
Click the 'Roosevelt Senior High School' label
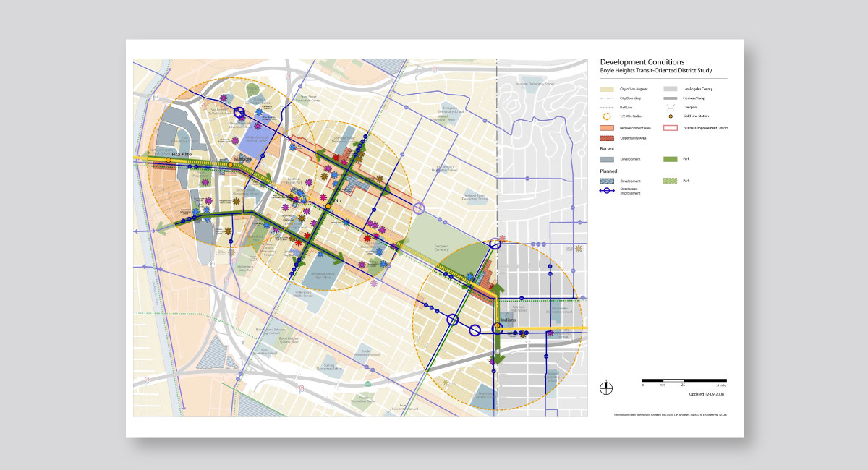(323, 275)
